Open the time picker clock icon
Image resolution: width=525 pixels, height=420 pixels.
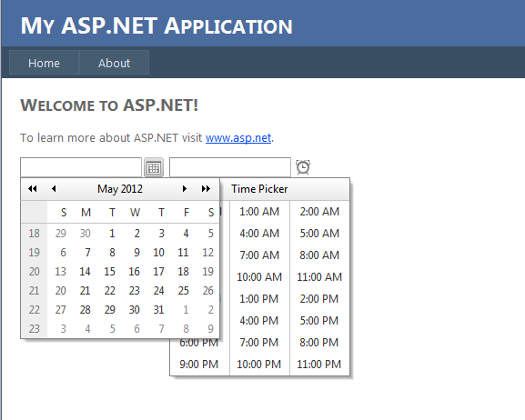click(x=303, y=167)
